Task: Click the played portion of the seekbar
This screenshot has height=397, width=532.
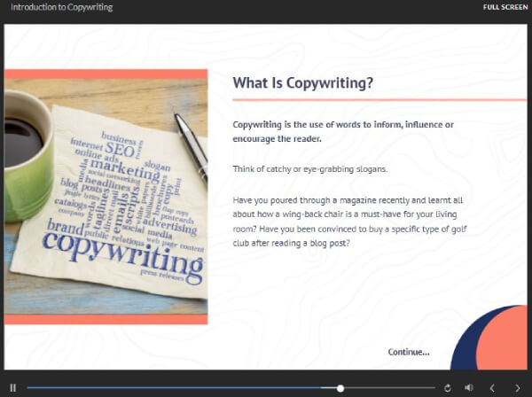Action: [177, 387]
